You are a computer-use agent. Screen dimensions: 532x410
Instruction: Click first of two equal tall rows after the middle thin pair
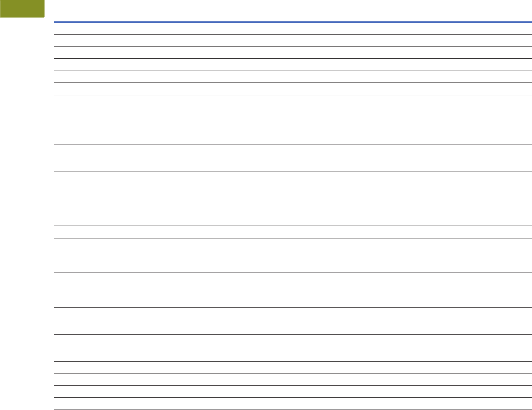293,255
